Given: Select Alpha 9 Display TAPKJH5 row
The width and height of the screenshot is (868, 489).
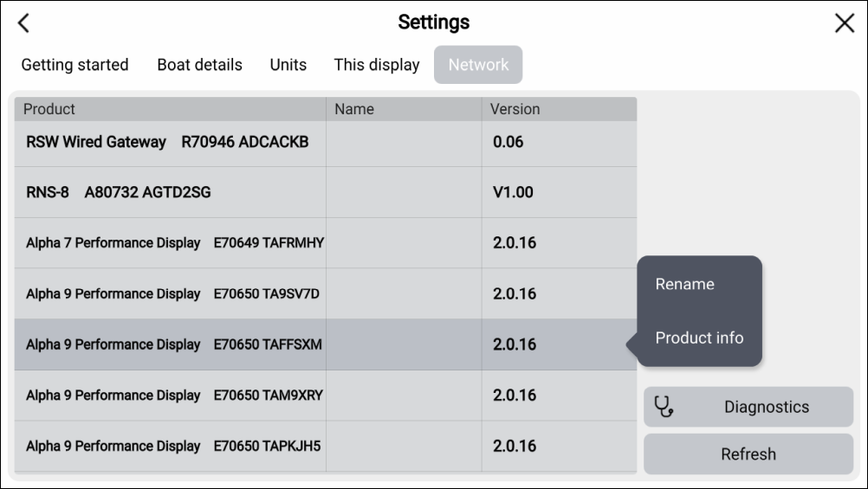Looking at the screenshot, I should 173,447.
